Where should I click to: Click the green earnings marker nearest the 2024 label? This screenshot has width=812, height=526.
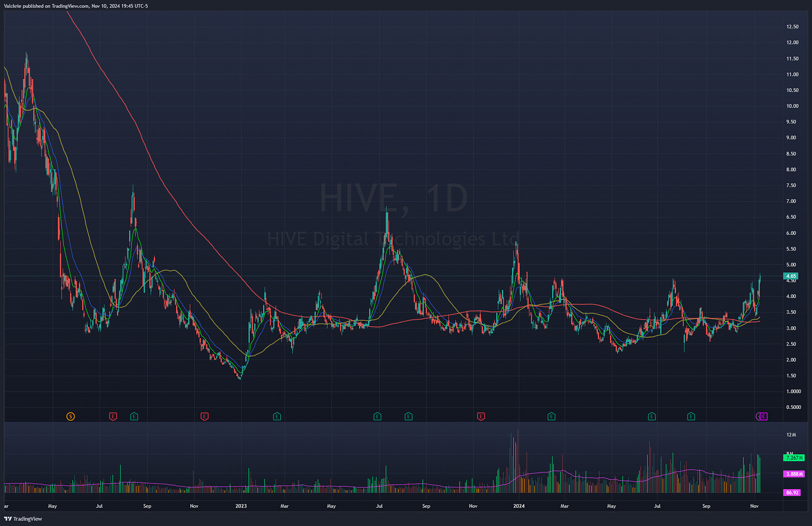tap(552, 416)
